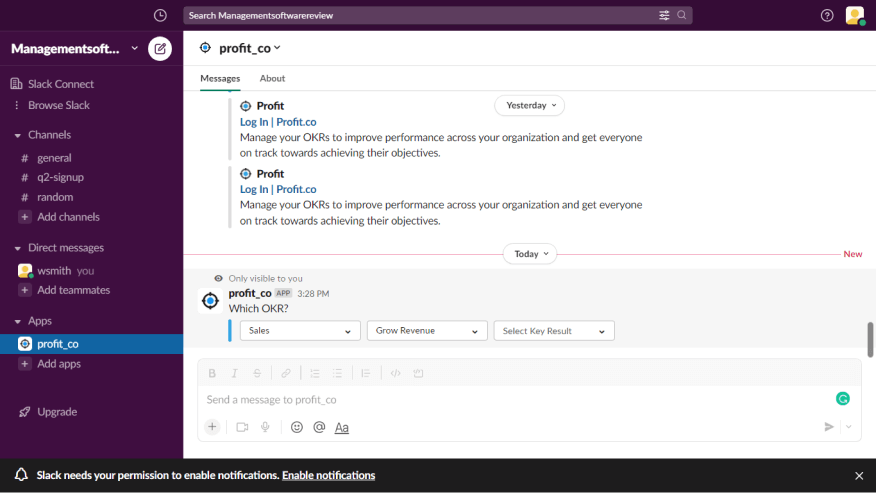Viewport: 876px width, 493px height.
Task: Open the Sales dropdown
Action: [300, 331]
